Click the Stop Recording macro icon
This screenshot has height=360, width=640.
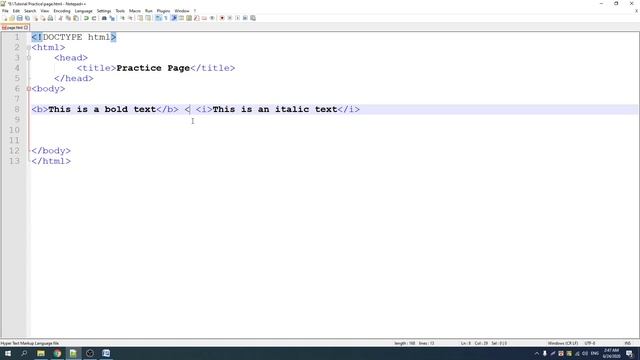230,18
